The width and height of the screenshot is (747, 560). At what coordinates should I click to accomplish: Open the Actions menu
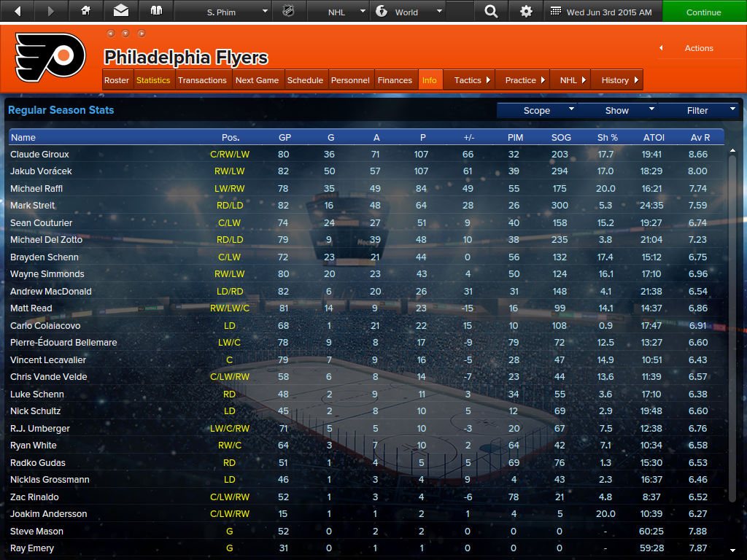point(698,48)
